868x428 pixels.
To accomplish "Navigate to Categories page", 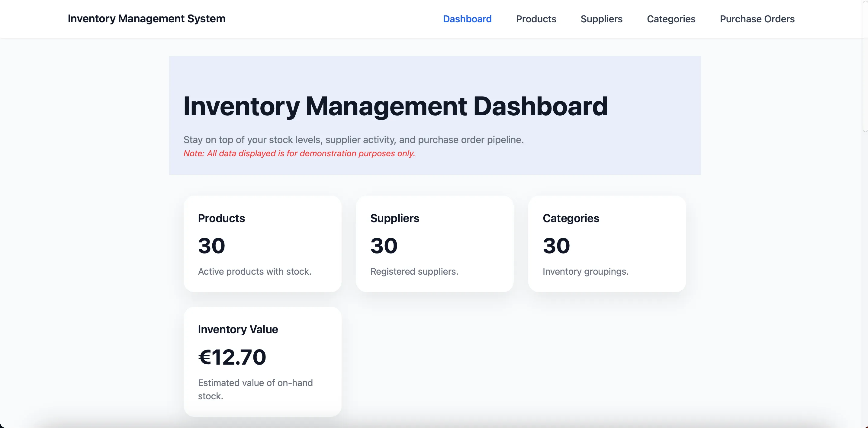I will 671,19.
